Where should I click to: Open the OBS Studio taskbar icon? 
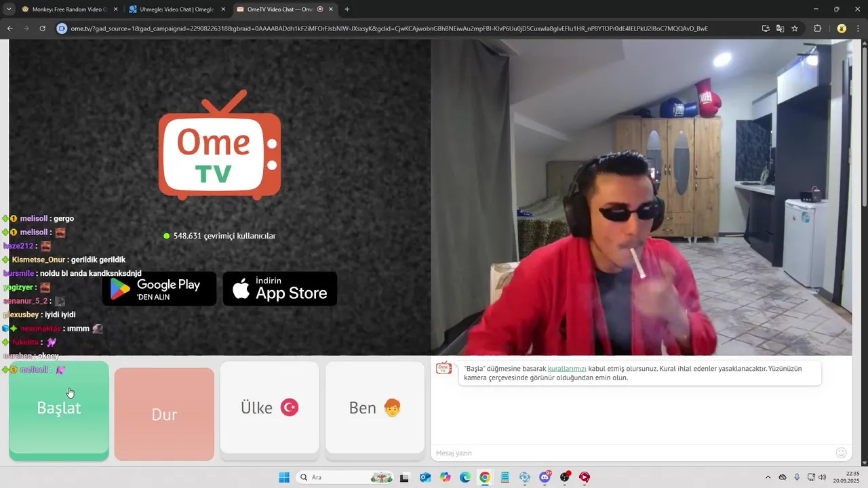[x=565, y=477]
